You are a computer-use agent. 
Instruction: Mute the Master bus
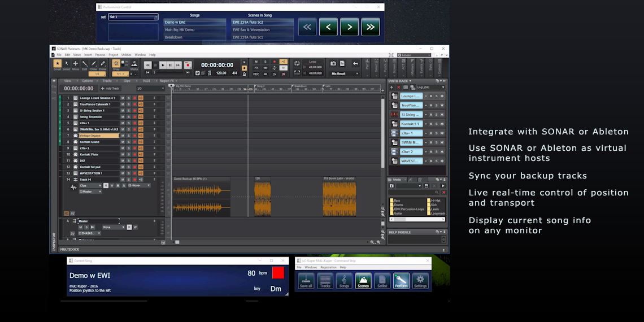[x=80, y=227]
